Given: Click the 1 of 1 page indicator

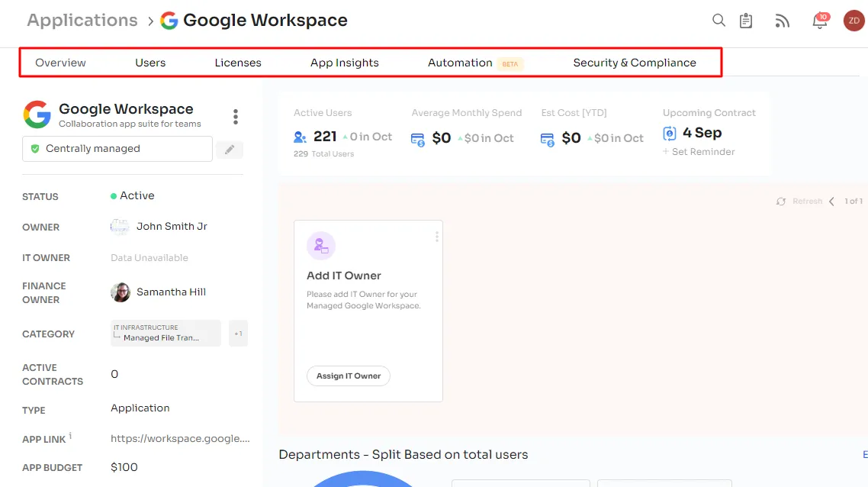Looking at the screenshot, I should tap(853, 201).
